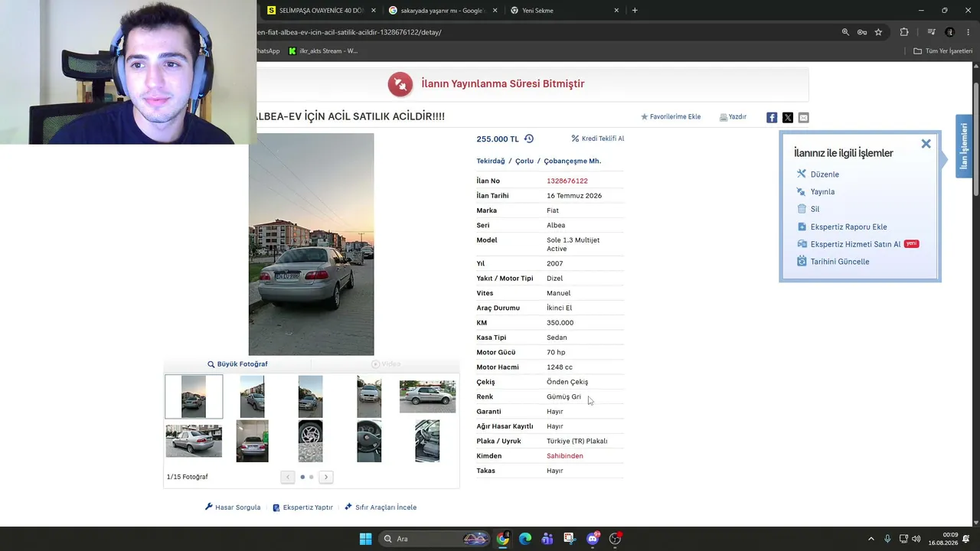This screenshot has height=551, width=980.
Task: Share the listing on Facebook
Action: pyautogui.click(x=772, y=117)
